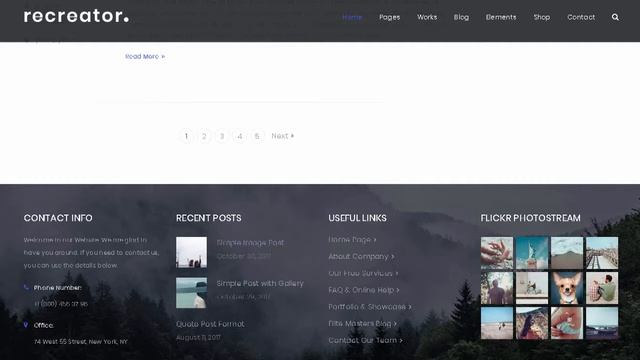Open Flickr photo of seated man in green
The width and height of the screenshot is (640, 360).
pos(602,288)
